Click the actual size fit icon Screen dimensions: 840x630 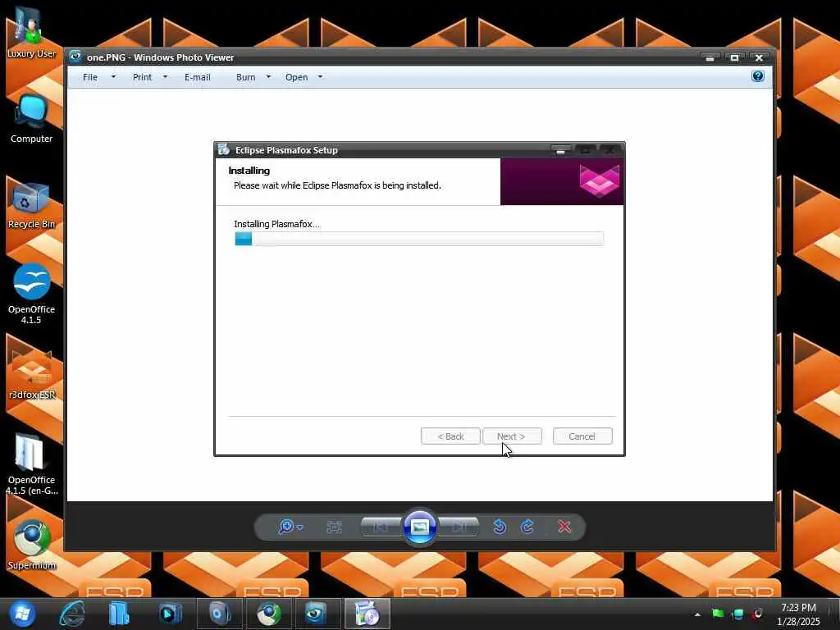335,527
